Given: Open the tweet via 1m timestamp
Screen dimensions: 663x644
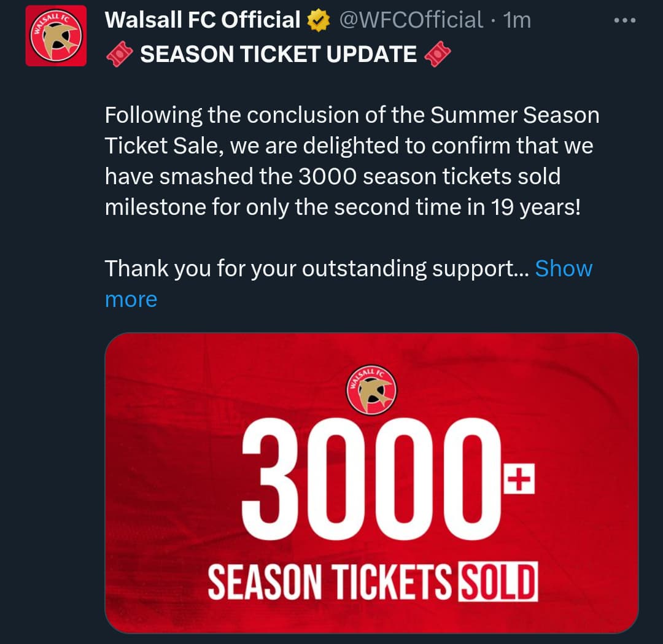Looking at the screenshot, I should click(x=517, y=20).
